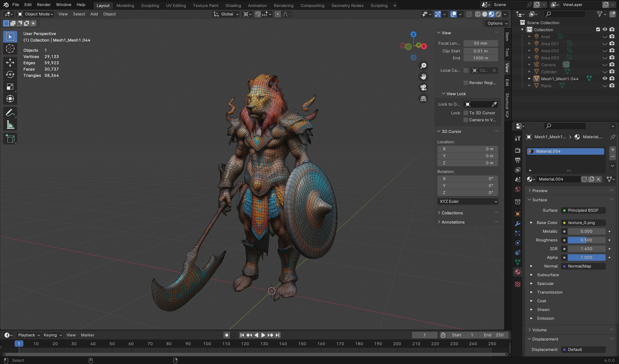Select the Measure tool
This screenshot has width=619, height=364.
point(10,125)
